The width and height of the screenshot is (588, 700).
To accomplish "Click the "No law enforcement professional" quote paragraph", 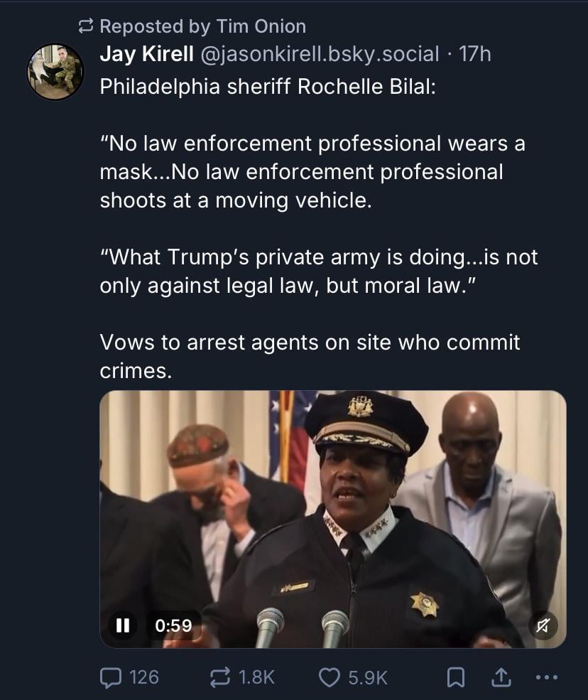I will coord(312,172).
